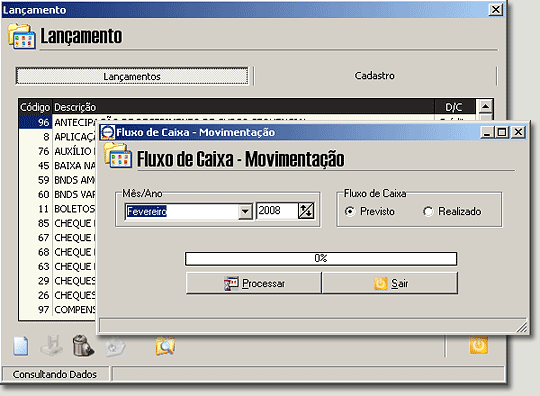Screen dimensions: 540x396
Task: Click the orange power exit icon in Lançamento window
Action: (479, 345)
